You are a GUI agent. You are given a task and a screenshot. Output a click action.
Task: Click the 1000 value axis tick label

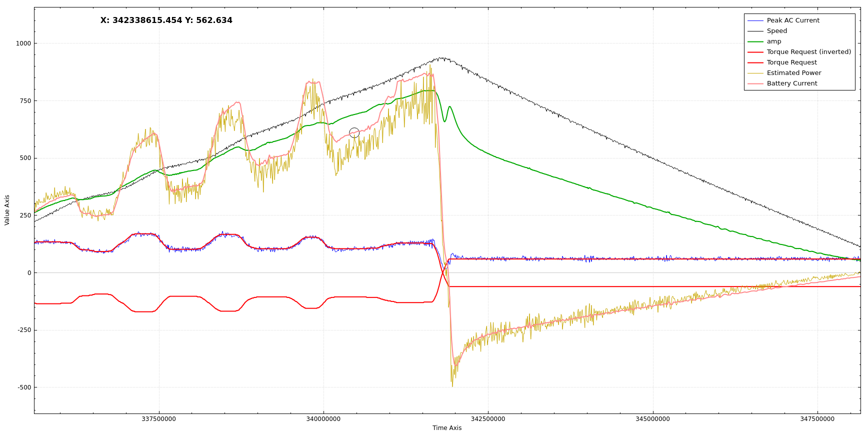(x=23, y=43)
